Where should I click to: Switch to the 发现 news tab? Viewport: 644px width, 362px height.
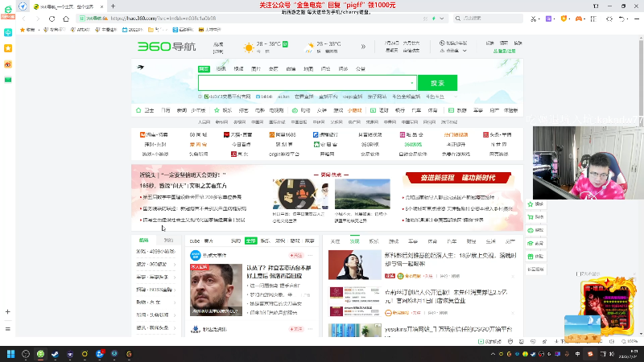coord(354,241)
